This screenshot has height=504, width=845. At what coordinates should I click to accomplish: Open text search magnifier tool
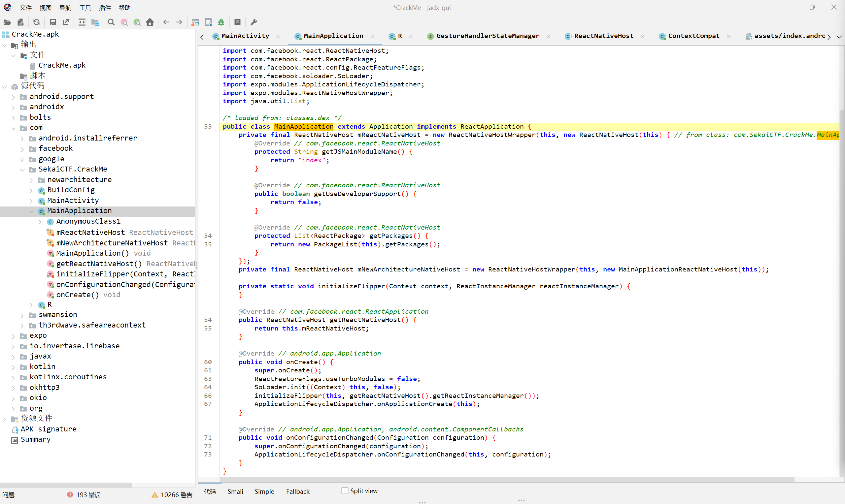tap(111, 22)
